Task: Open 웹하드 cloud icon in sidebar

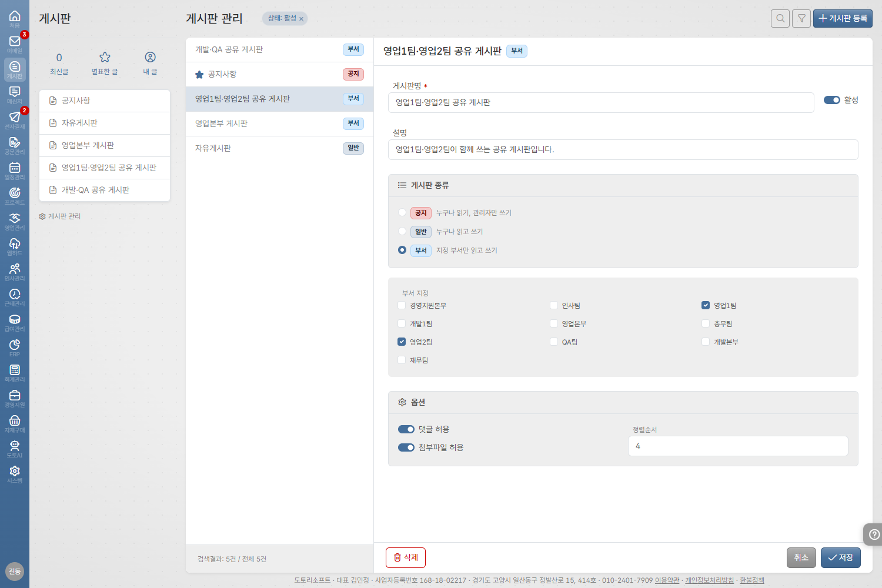Action: tap(15, 247)
